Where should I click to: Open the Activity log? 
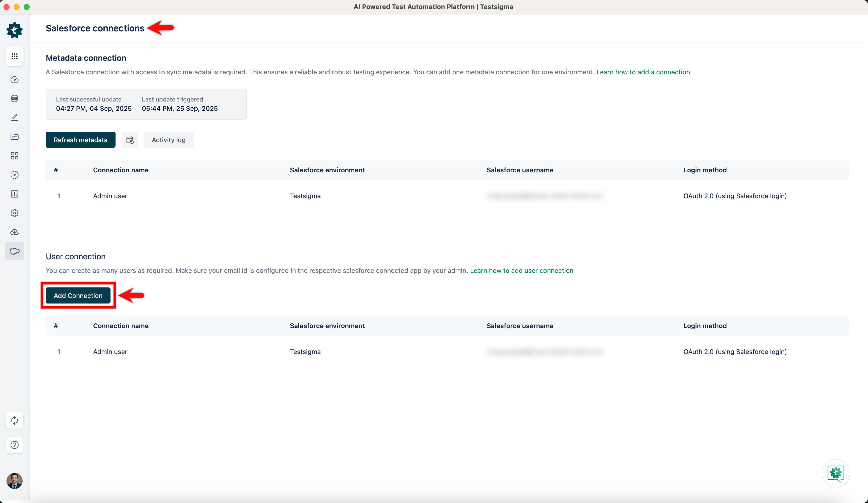click(169, 140)
